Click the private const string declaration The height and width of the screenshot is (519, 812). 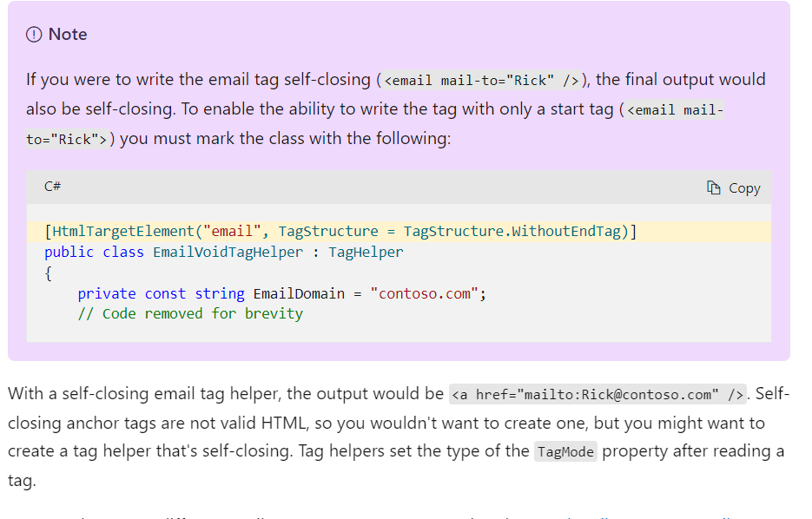pyautogui.click(x=164, y=293)
